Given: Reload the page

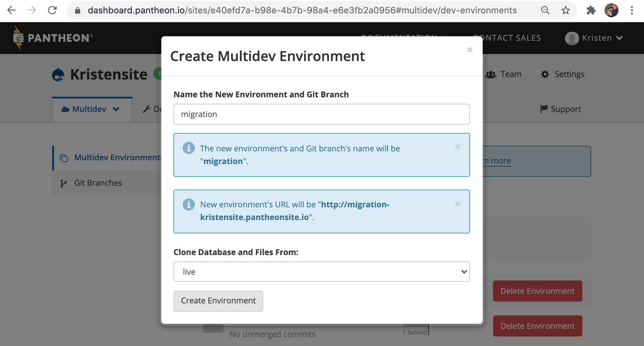Looking at the screenshot, I should pos(52,10).
